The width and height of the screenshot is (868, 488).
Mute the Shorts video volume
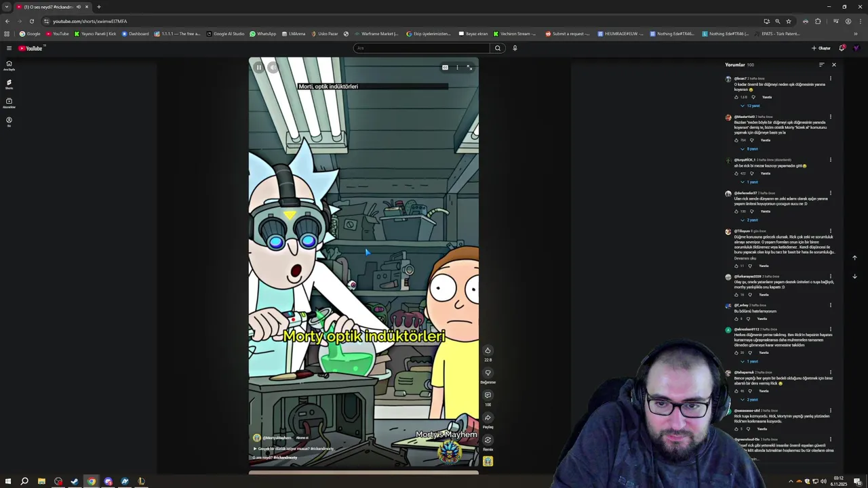(x=273, y=68)
